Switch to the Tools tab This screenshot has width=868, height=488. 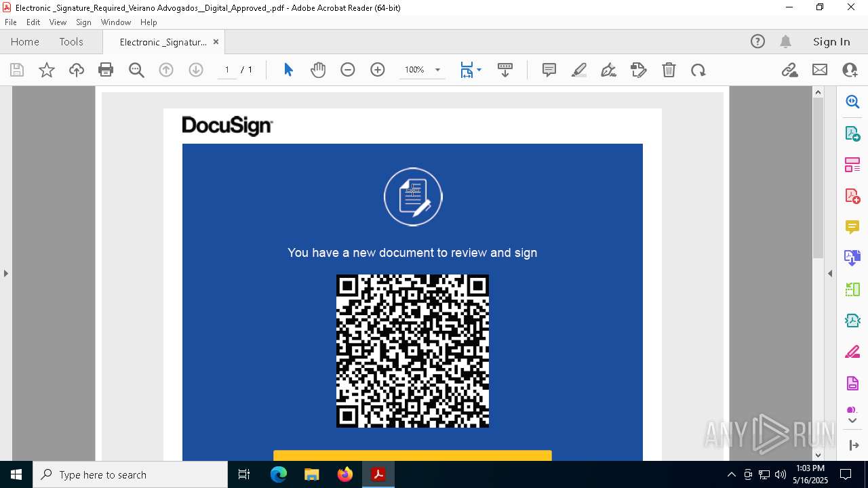pyautogui.click(x=71, y=41)
